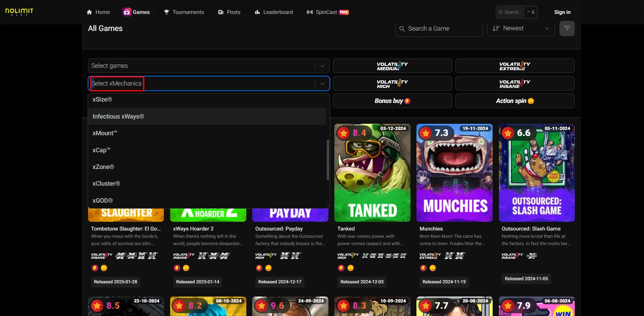The width and height of the screenshot is (644, 316).
Task: Open the Leaderboard page
Action: pos(274,12)
